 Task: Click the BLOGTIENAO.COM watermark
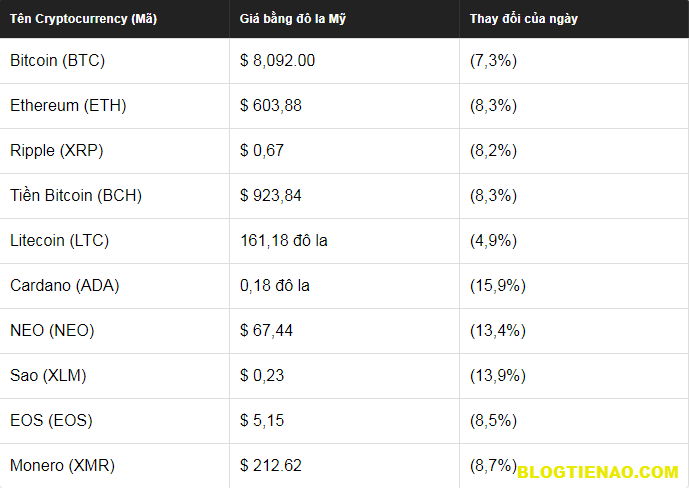click(x=599, y=472)
